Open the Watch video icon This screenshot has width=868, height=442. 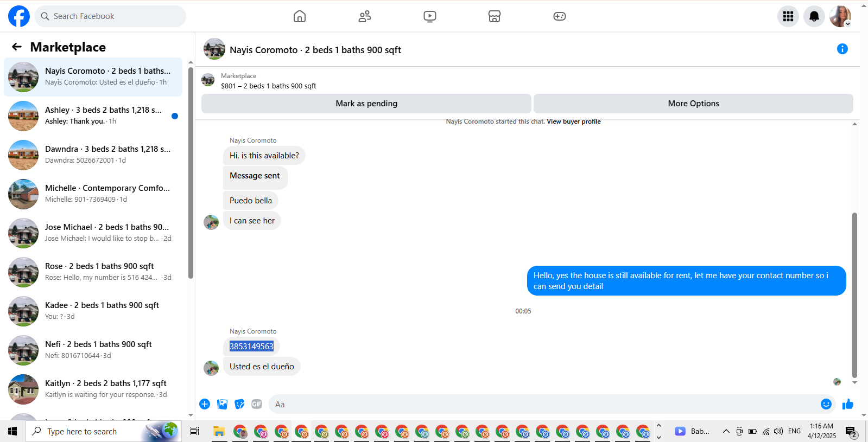[430, 16]
